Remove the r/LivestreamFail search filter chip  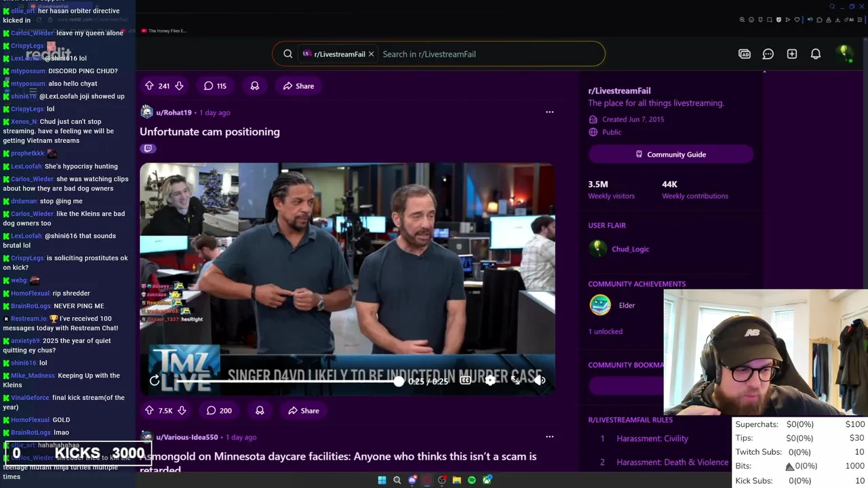point(371,54)
